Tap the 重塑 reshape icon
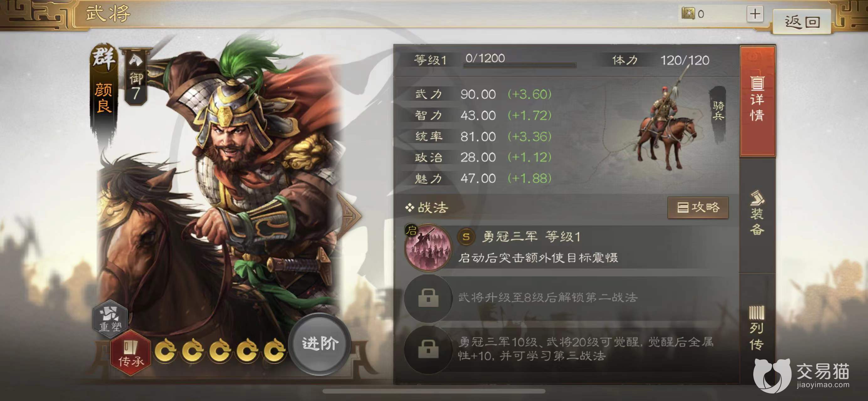The width and height of the screenshot is (868, 401). (x=110, y=317)
